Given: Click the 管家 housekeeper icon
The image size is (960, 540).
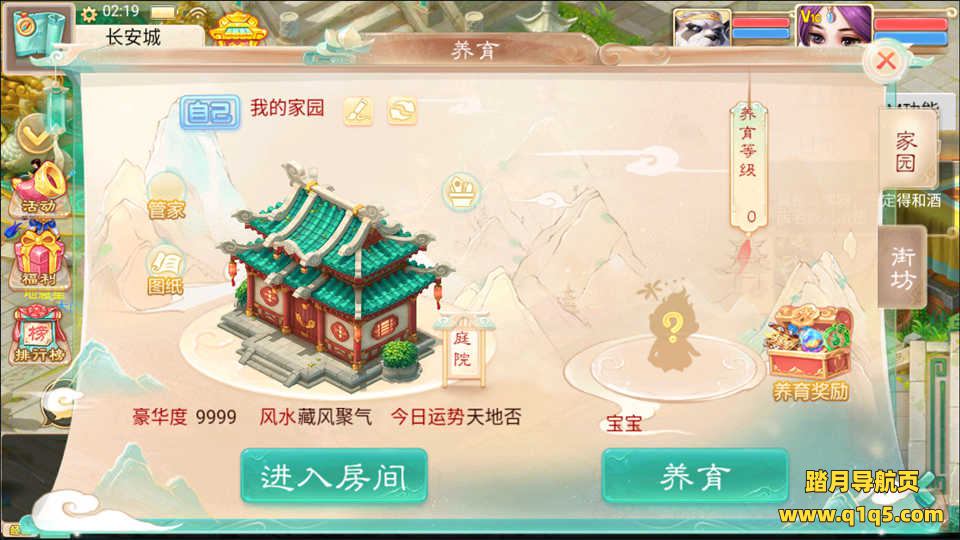Looking at the screenshot, I should point(166,197).
